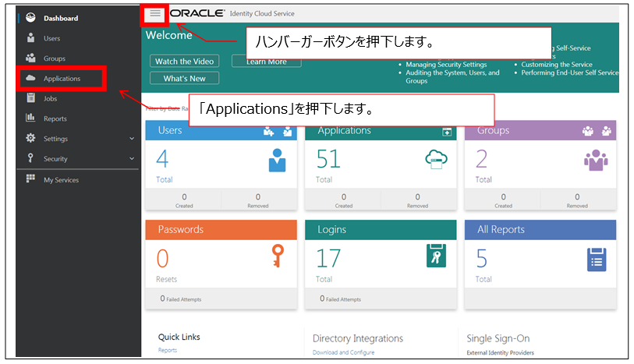Screen dimensions: 634x364
Task: Expand the Security menu chevron
Action: (132, 158)
